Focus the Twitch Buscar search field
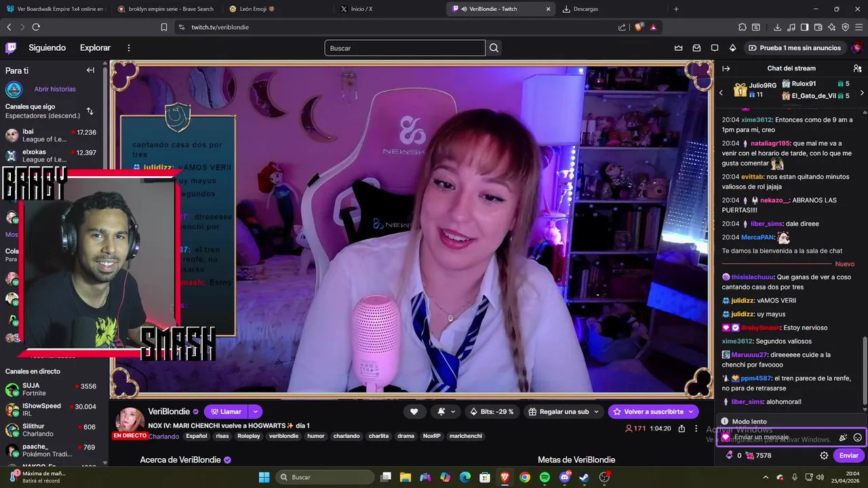The width and height of the screenshot is (868, 488). point(405,48)
